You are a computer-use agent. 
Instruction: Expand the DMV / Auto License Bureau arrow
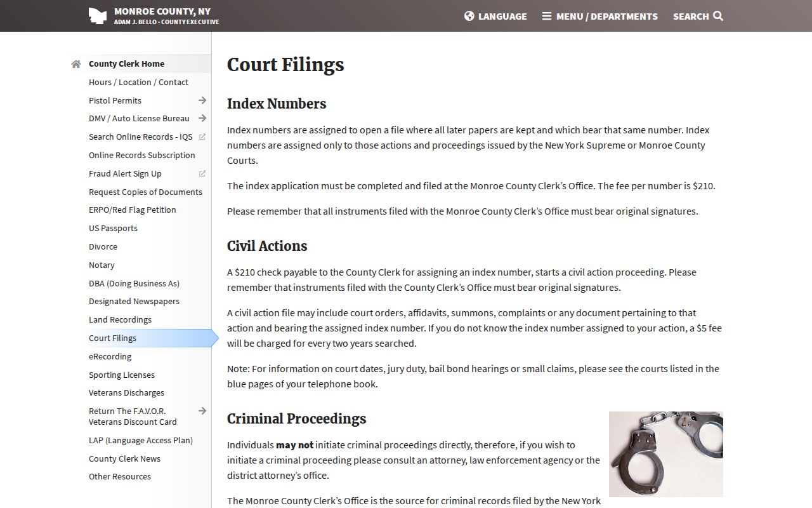(202, 118)
